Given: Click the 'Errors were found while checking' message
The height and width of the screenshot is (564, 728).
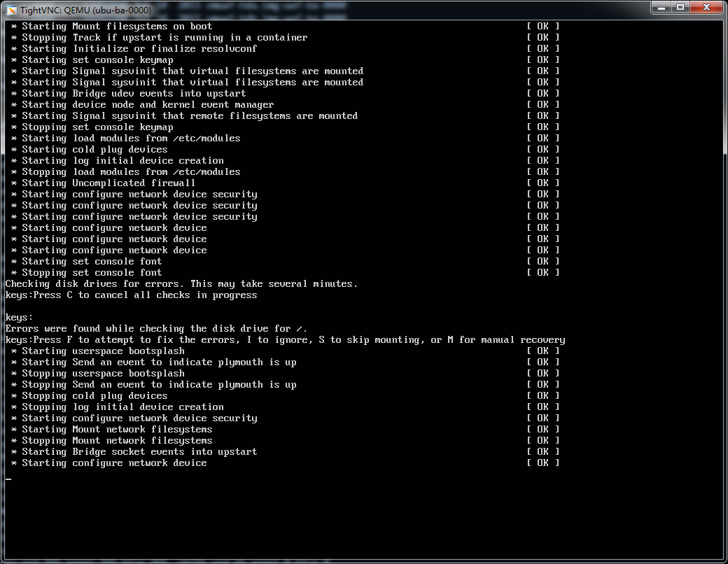Looking at the screenshot, I should click(156, 329).
